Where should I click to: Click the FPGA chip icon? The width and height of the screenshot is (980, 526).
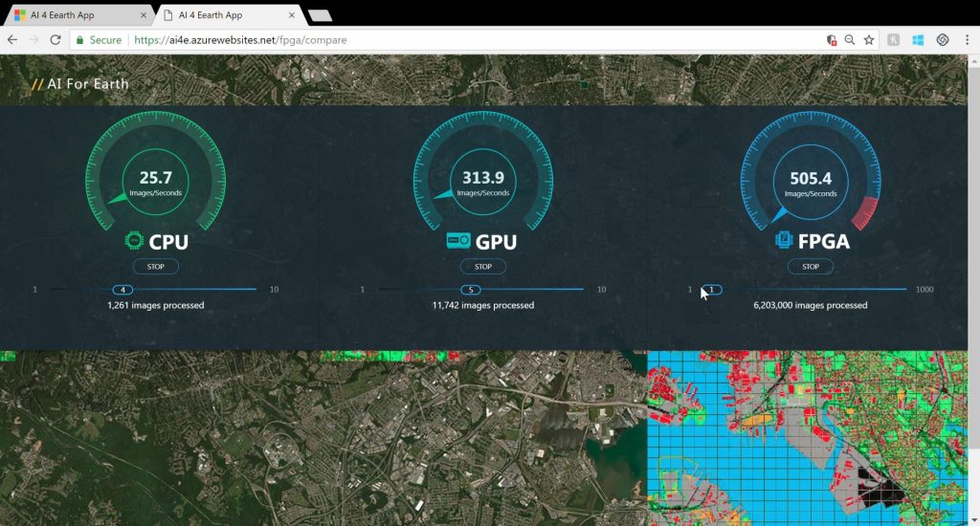pos(784,240)
